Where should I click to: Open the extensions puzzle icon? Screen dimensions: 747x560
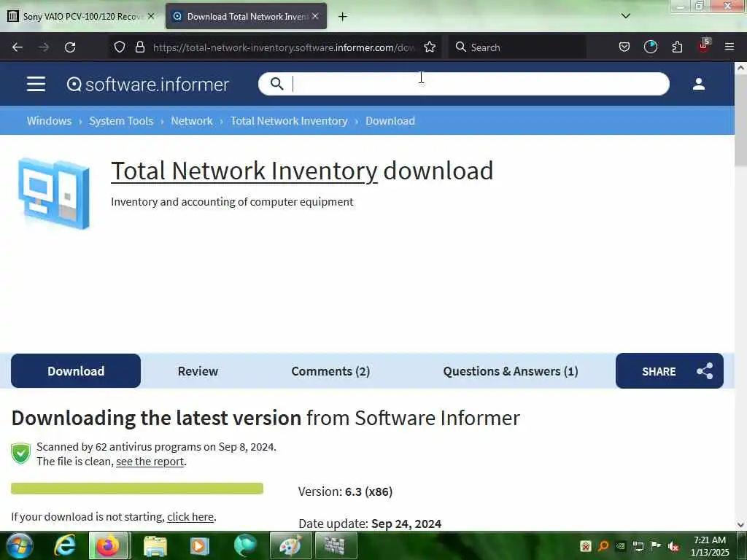(x=677, y=47)
